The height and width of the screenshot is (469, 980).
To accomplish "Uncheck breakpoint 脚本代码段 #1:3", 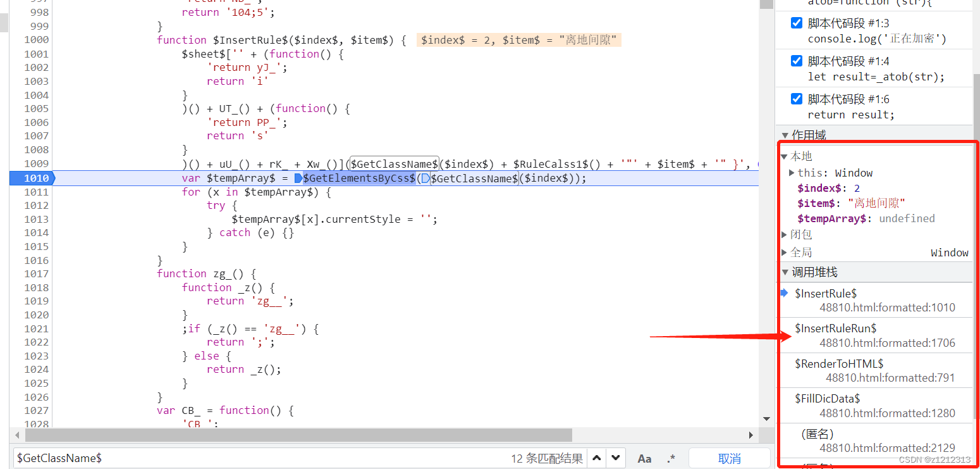I will coord(797,23).
